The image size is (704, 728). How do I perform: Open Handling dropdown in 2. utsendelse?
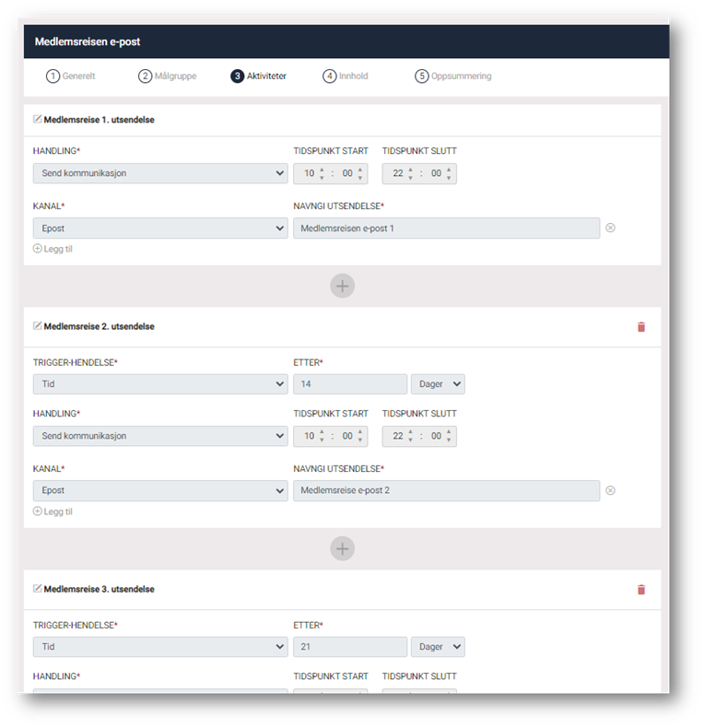click(160, 436)
